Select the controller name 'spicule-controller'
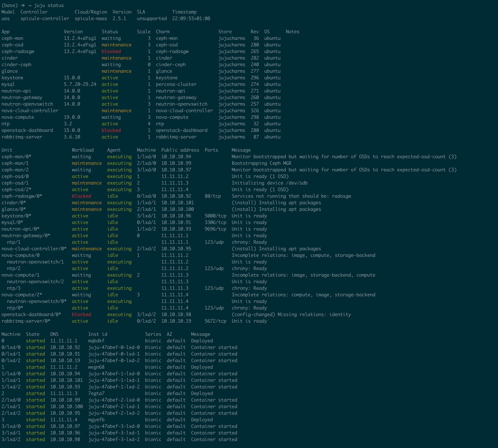498x448 pixels. [45, 18]
